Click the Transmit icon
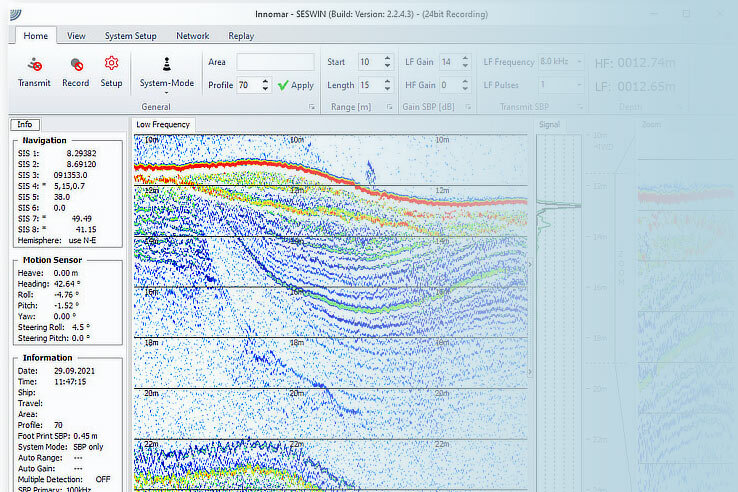 (x=34, y=65)
